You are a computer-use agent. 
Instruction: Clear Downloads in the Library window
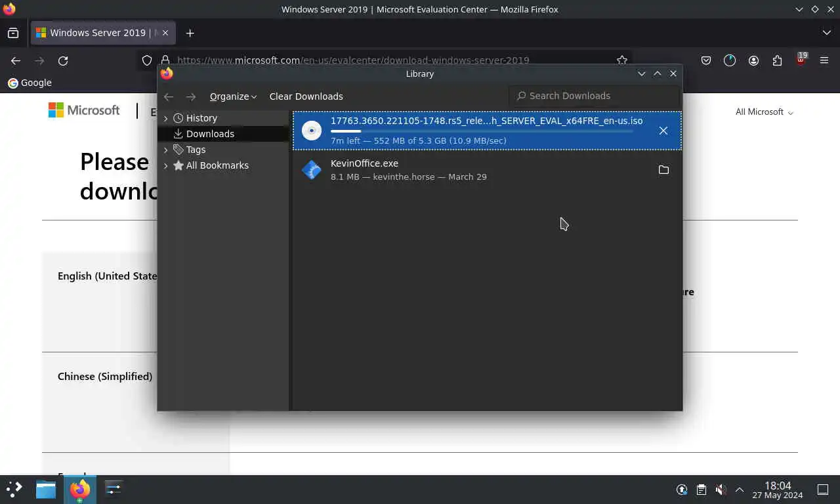pos(306,96)
